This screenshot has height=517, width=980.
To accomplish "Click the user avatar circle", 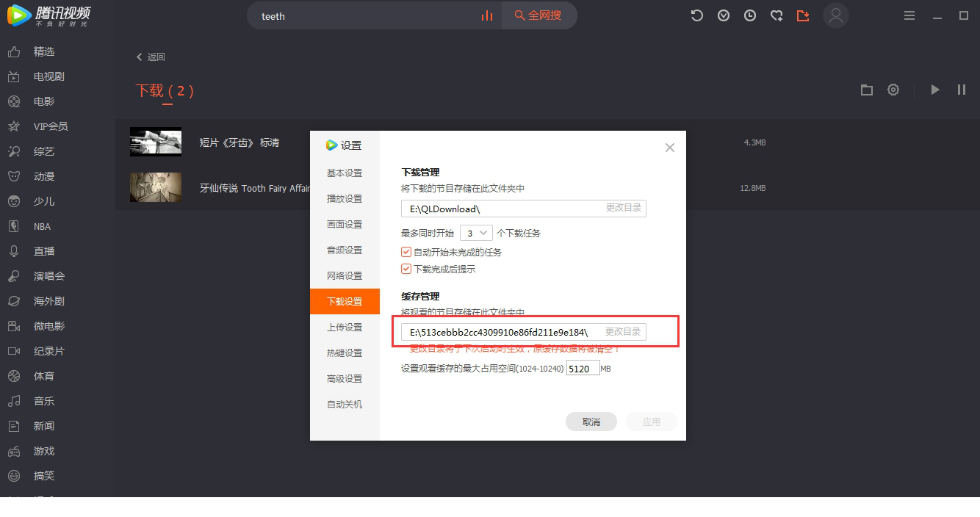I will 836,15.
